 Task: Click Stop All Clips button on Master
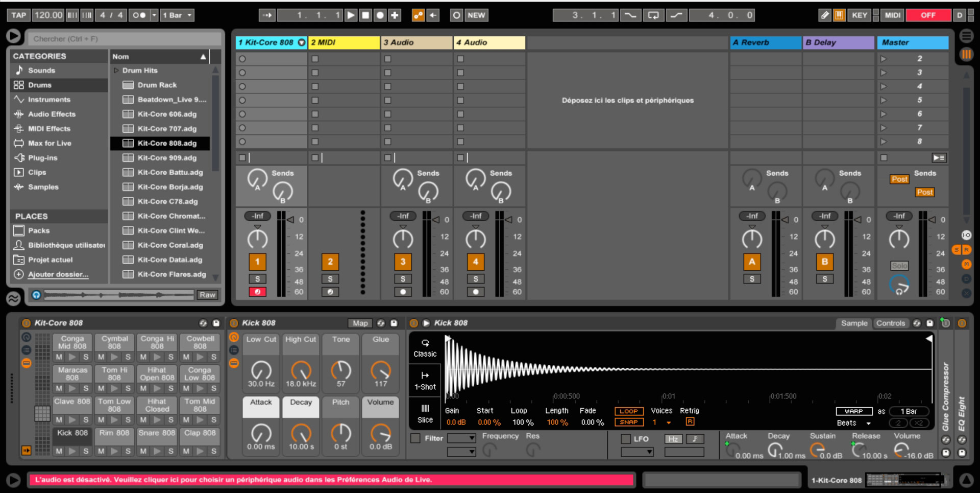click(884, 158)
